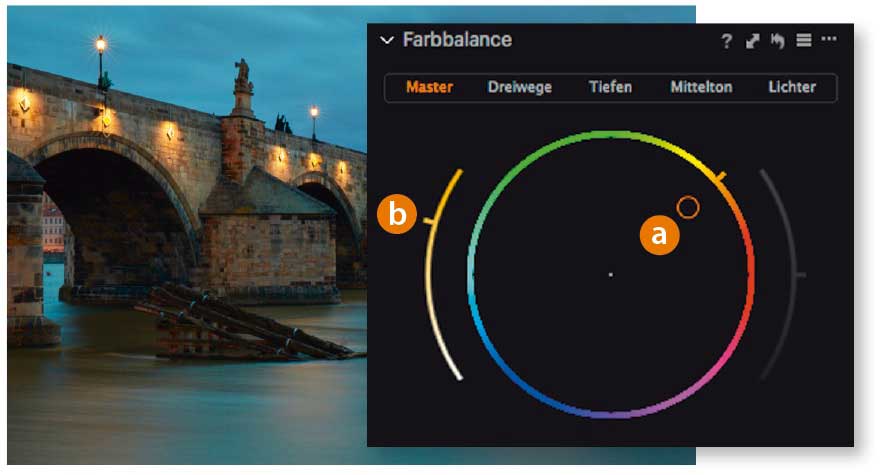893x475 pixels.
Task: Click the white center dot of color wheel
Action: click(x=611, y=275)
